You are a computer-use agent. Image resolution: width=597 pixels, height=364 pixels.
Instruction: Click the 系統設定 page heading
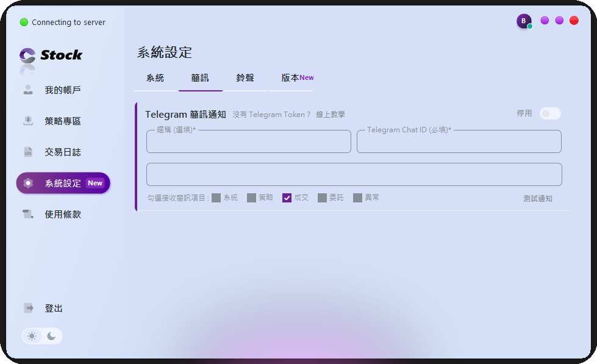(165, 52)
